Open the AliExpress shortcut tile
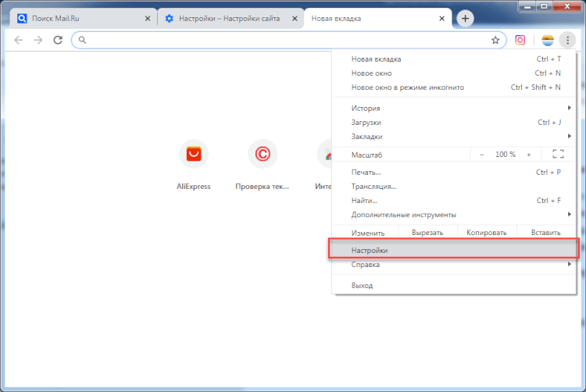Image resolution: width=586 pixels, height=392 pixels. 194,165
